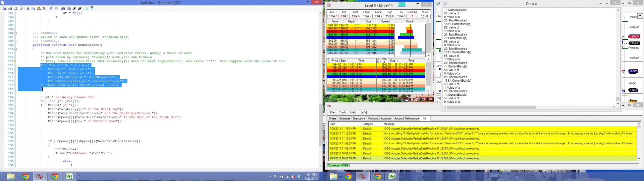Open the Tools menu in Control Center
The width and height of the screenshot is (644, 181).
342,112
